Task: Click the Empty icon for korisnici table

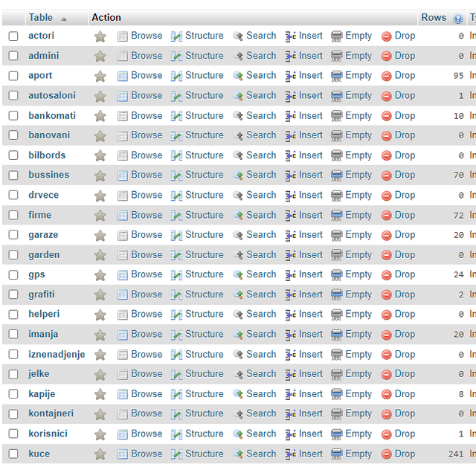Action: coord(336,434)
